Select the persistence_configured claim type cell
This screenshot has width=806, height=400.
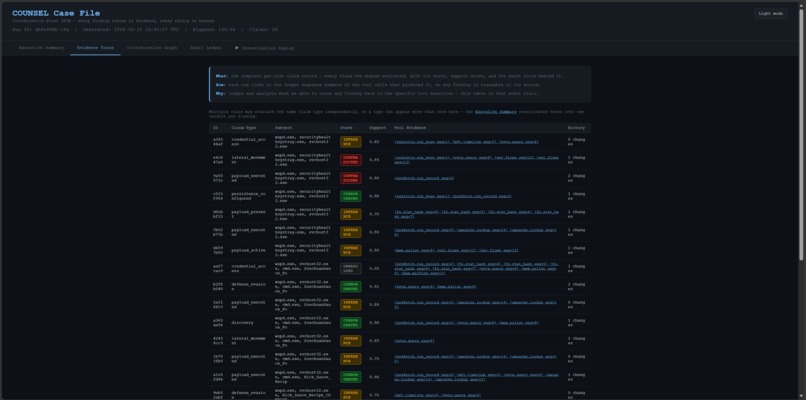coord(247,196)
